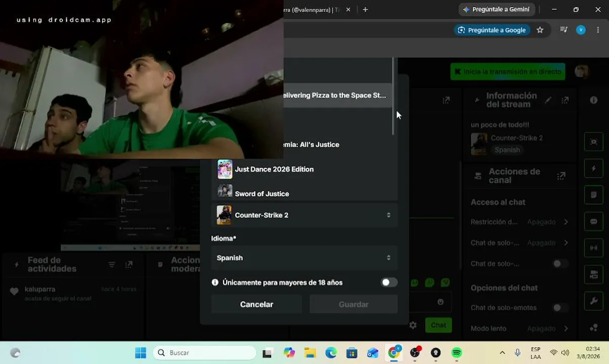Pick the All's Justice category entry
The image size is (609, 364).
tap(312, 145)
